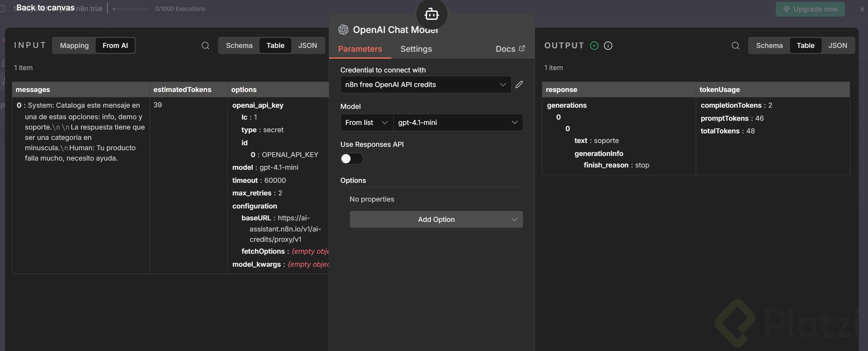The width and height of the screenshot is (868, 351).
Task: Click the totalTokens value row
Action: (728, 131)
